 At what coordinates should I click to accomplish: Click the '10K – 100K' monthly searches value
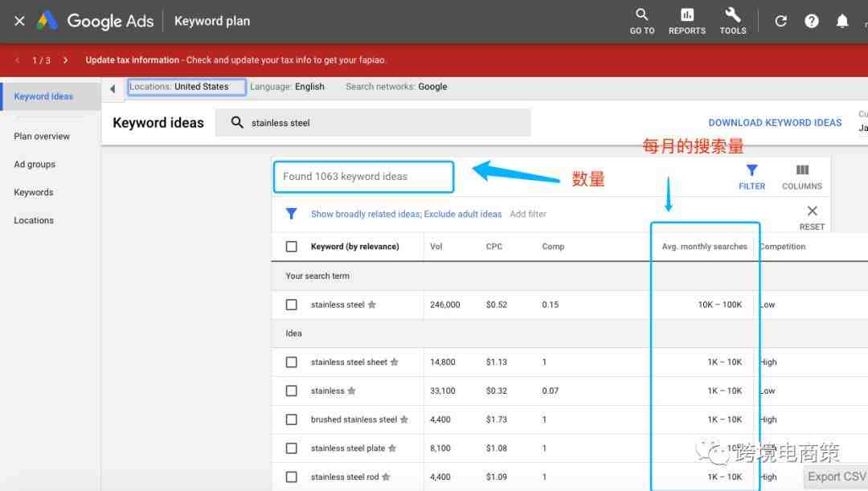point(719,305)
